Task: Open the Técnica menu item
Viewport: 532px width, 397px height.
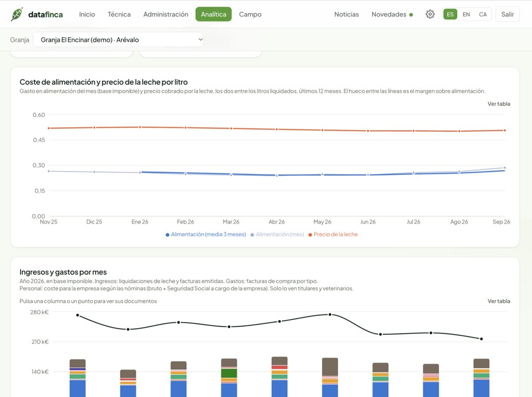Action: (119, 14)
